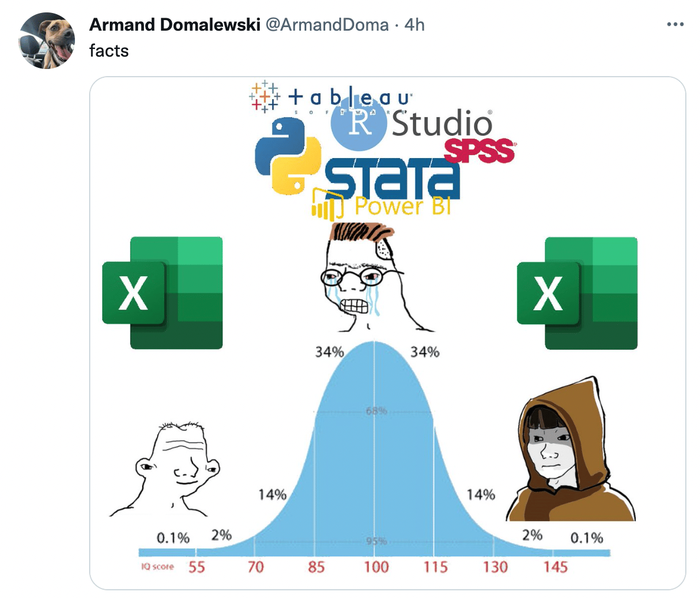Click the 100 IQ score label

pyautogui.click(x=376, y=567)
